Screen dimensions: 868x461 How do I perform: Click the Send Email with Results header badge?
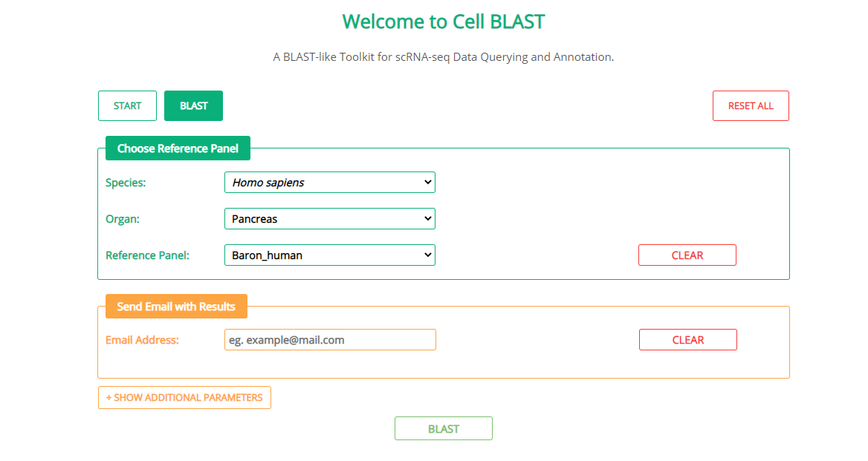176,306
